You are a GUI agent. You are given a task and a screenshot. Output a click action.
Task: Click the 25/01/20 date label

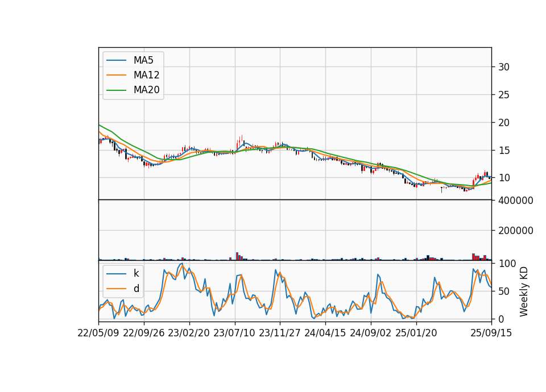pyautogui.click(x=416, y=333)
